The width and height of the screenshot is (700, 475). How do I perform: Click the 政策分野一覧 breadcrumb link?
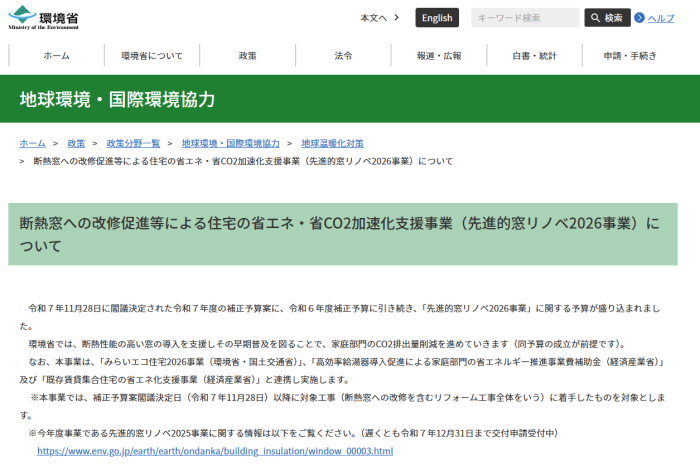(x=134, y=144)
